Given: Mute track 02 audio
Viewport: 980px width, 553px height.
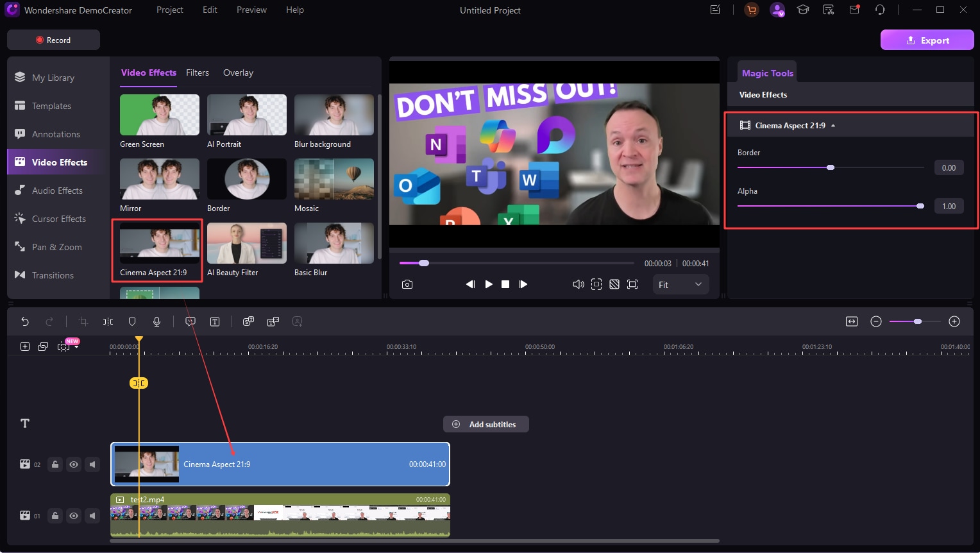Looking at the screenshot, I should [93, 464].
